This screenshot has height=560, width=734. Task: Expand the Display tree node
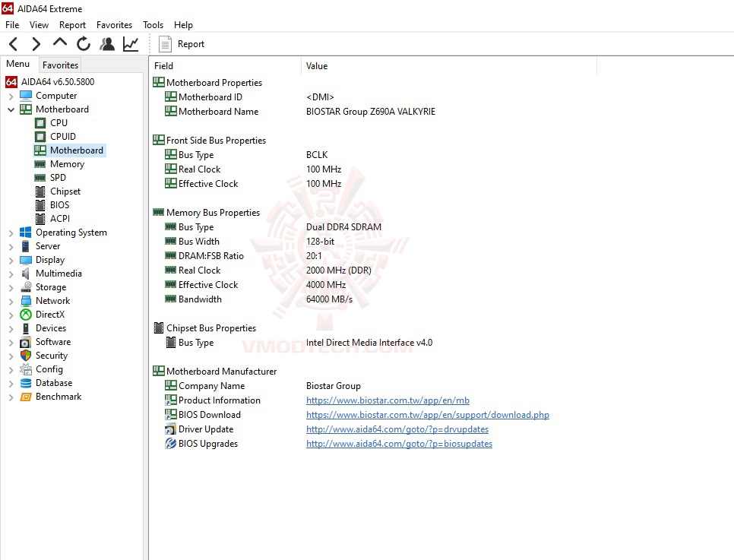pyautogui.click(x=11, y=261)
